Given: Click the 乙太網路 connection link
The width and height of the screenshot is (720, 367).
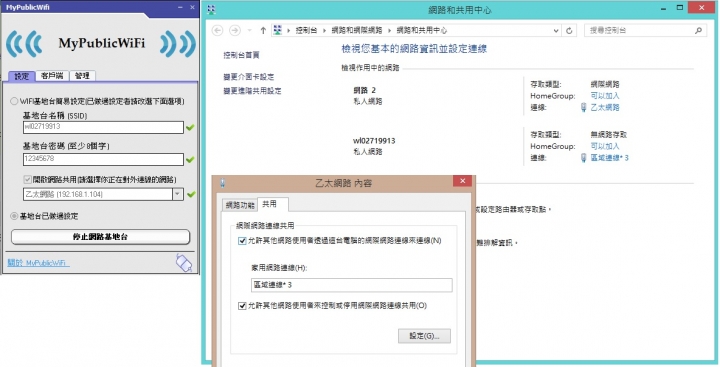Looking at the screenshot, I should pyautogui.click(x=605, y=107).
